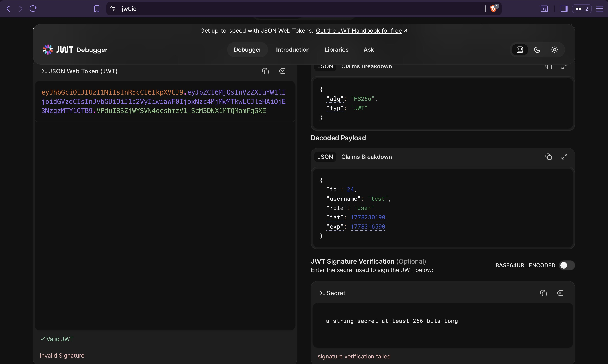Image resolution: width=608 pixels, height=364 pixels.
Task: Click the JWT Debugger logo
Action: (75, 50)
